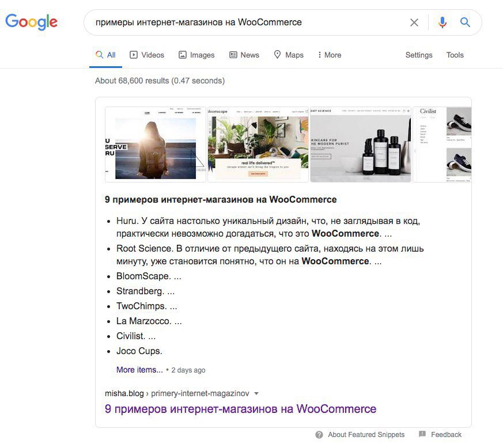The width and height of the screenshot is (503, 448).
Task: Expand the More search options menu
Action: [x=329, y=55]
